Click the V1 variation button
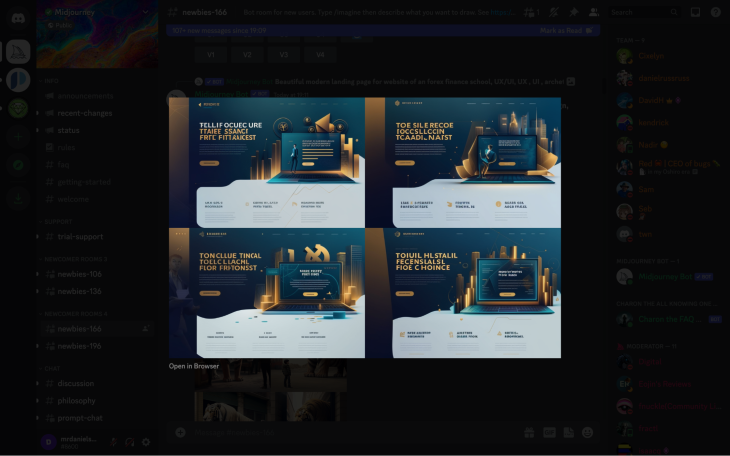The width and height of the screenshot is (730, 456). point(211,54)
